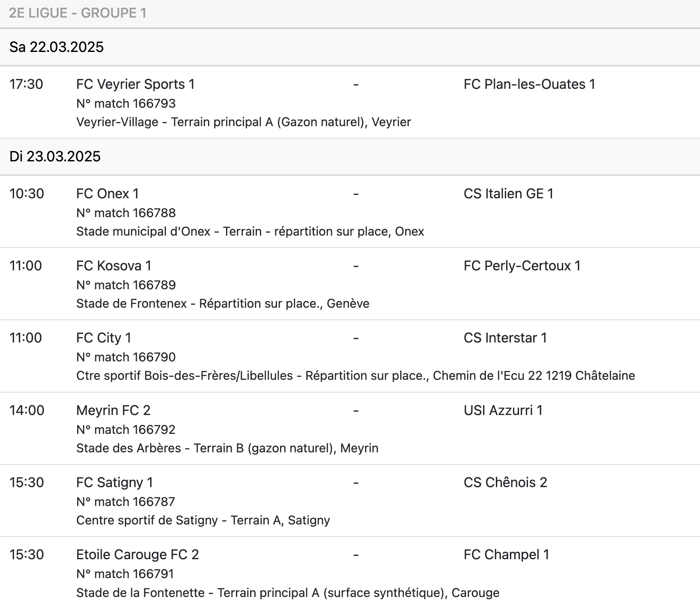Screen dimensions: 700x606
Task: Select the Etoile Carouge FC 2 team
Action: tap(137, 554)
